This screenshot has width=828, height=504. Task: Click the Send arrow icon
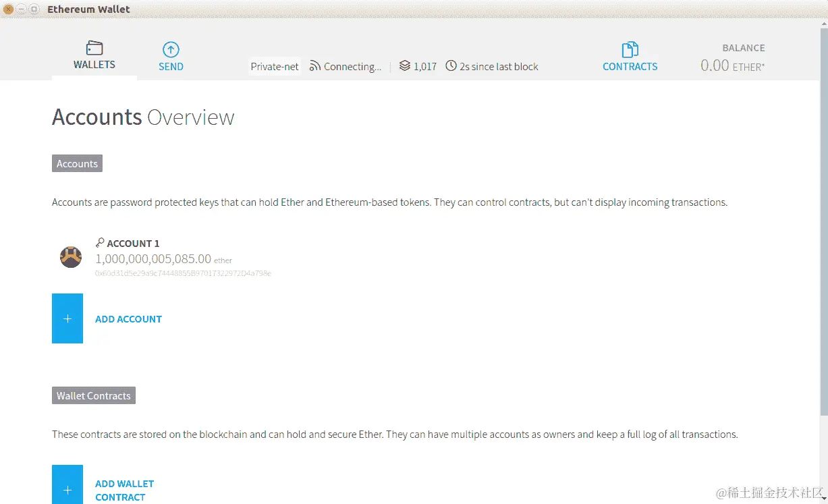pos(171,49)
